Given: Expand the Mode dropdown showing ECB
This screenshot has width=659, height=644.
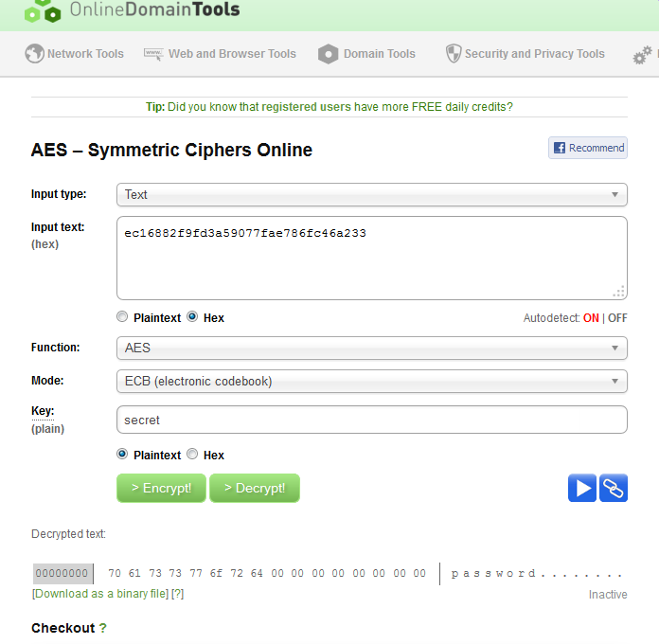Looking at the screenshot, I should (371, 382).
